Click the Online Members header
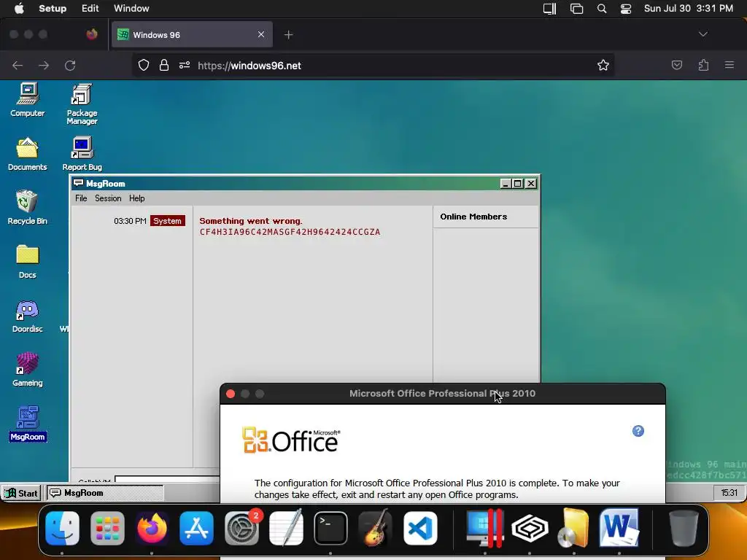 [473, 217]
